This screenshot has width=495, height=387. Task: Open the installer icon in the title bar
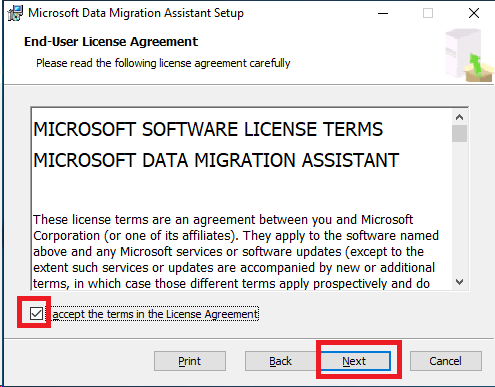15,13
